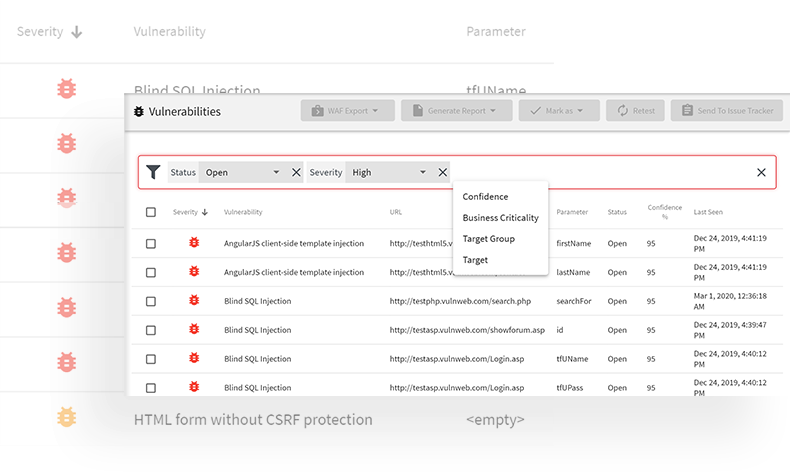Expand the Severity High dropdown
This screenshot has height=472, width=790.
tap(389, 172)
